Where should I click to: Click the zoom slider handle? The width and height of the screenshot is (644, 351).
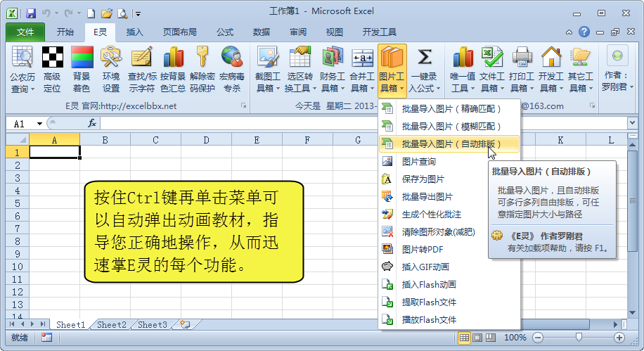579,338
